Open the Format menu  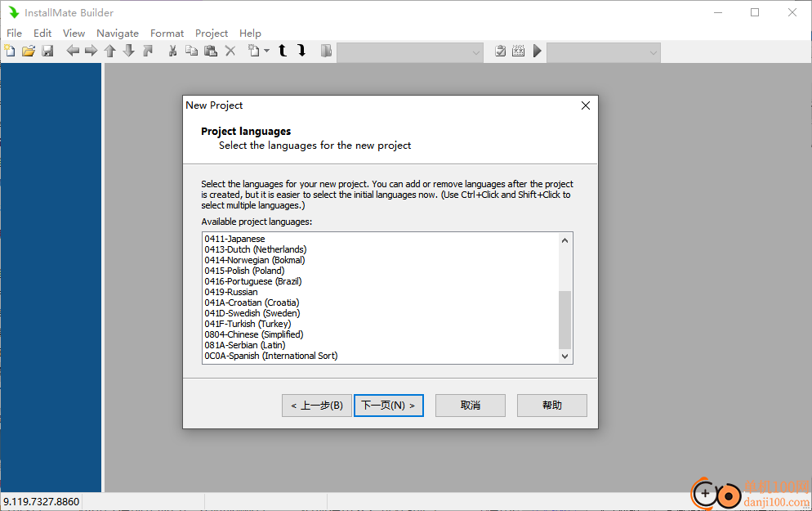(x=167, y=34)
